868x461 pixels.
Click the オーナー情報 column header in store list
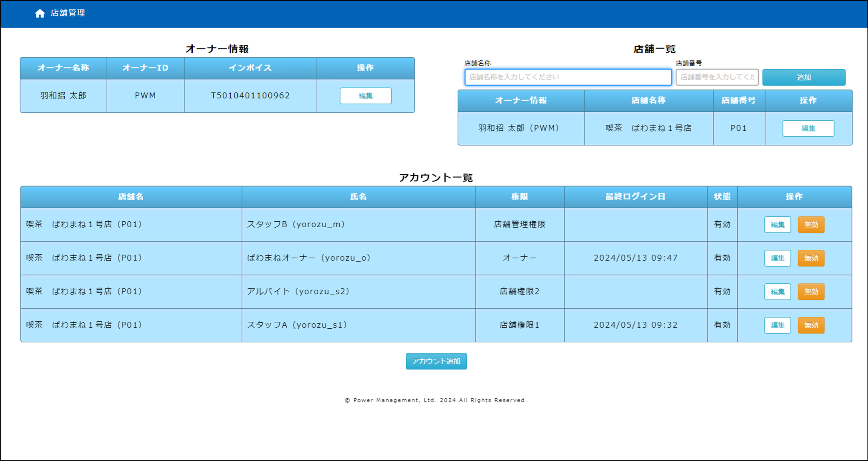point(521,100)
